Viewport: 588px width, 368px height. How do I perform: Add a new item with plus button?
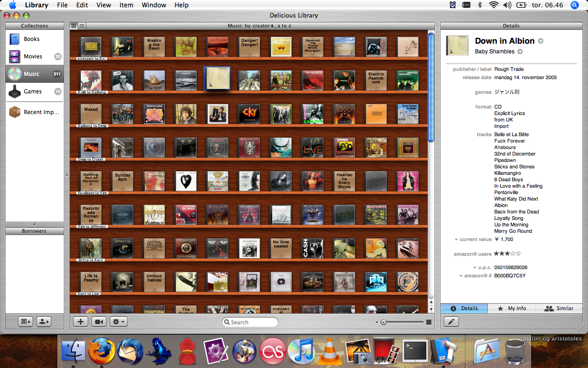pos(80,322)
